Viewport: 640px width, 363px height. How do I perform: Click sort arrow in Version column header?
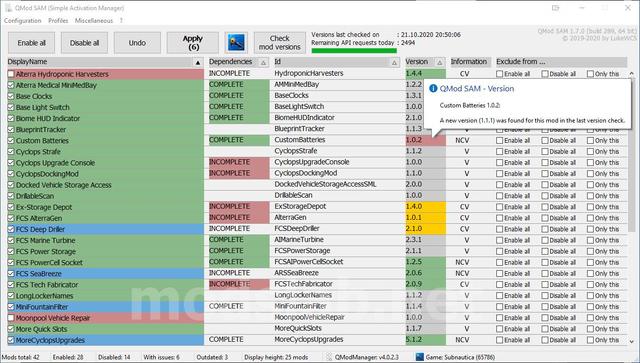tap(440, 62)
